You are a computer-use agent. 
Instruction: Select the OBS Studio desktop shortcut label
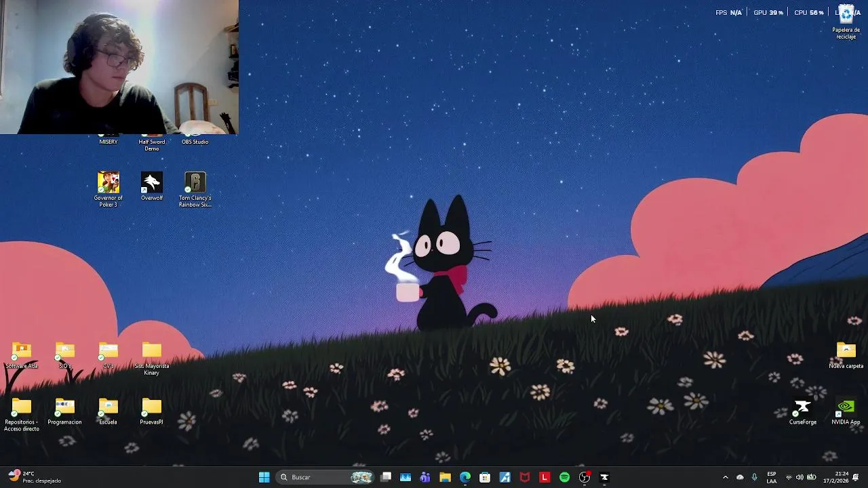[x=195, y=142]
